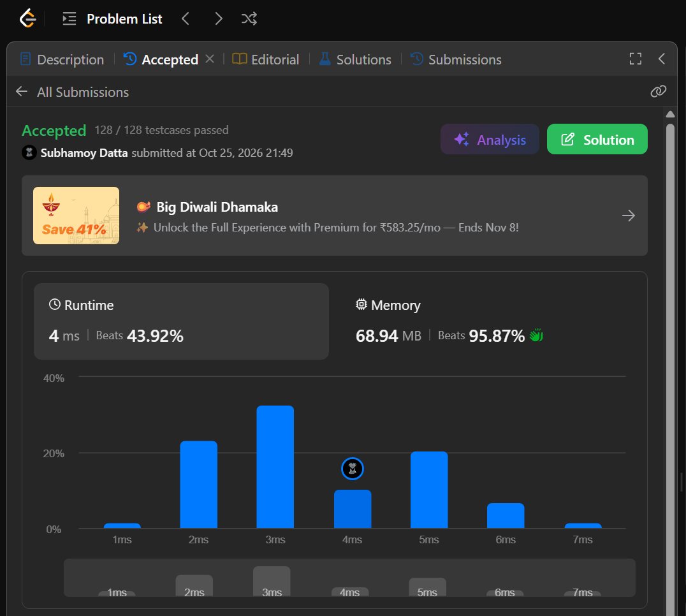This screenshot has height=616, width=686.
Task: Click the "43.92%" runtime beats value
Action: click(156, 335)
